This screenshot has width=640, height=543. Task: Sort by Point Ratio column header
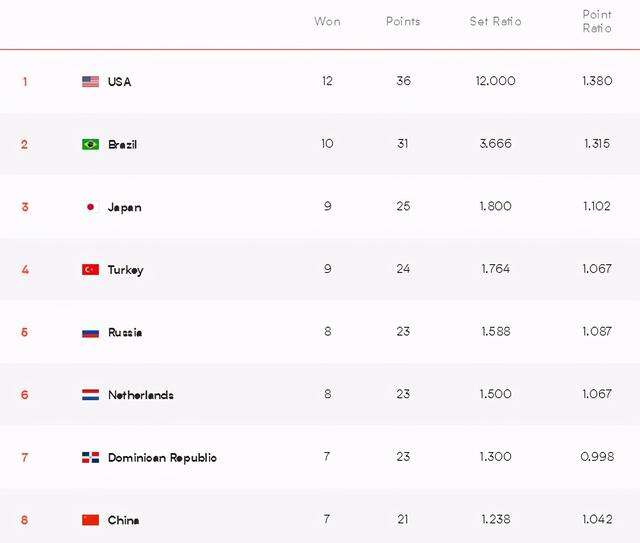[597, 21]
